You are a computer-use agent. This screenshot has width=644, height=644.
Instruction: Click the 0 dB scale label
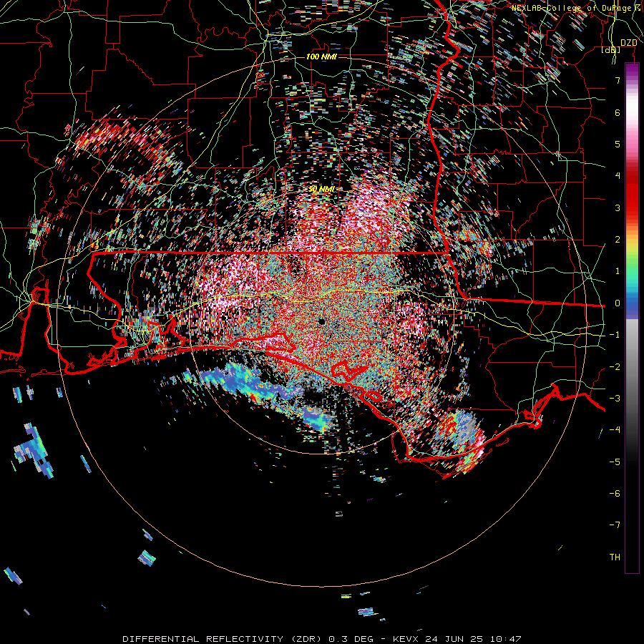(618, 303)
